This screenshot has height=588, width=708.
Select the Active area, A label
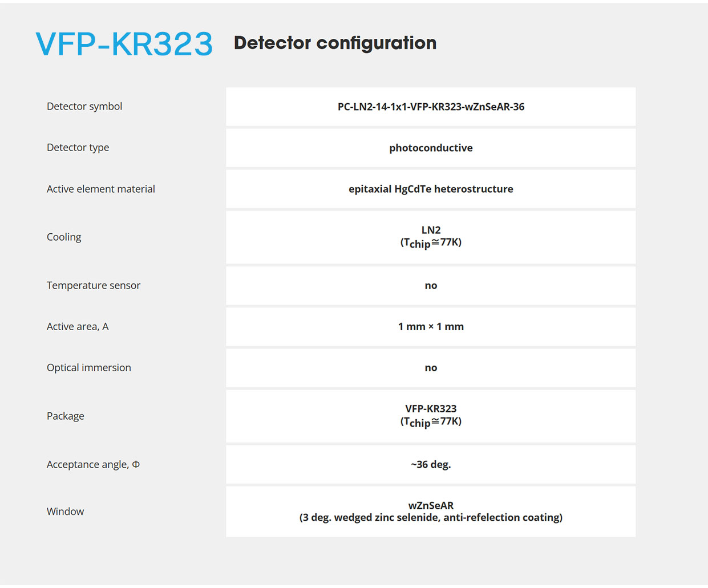point(78,326)
